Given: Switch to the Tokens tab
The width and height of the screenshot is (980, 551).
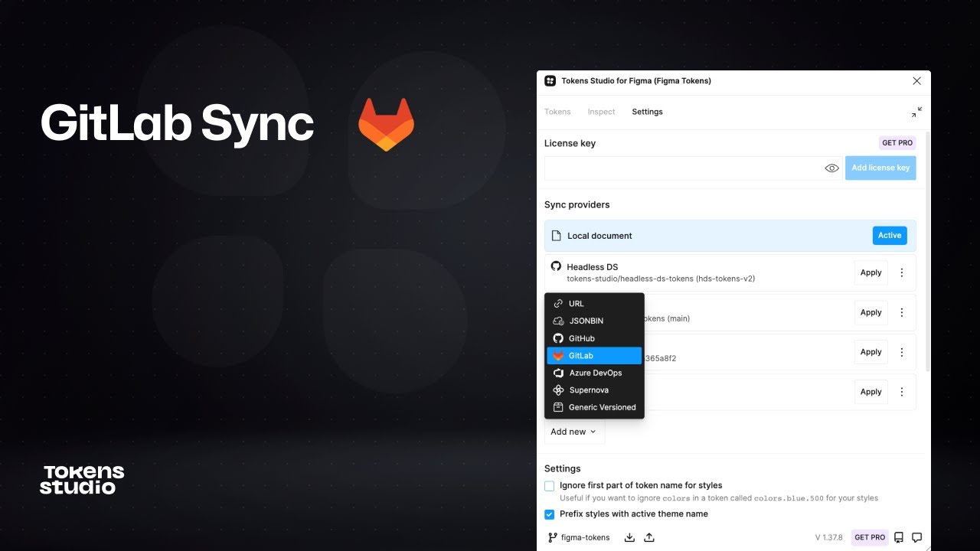Looking at the screenshot, I should pyautogui.click(x=557, y=112).
